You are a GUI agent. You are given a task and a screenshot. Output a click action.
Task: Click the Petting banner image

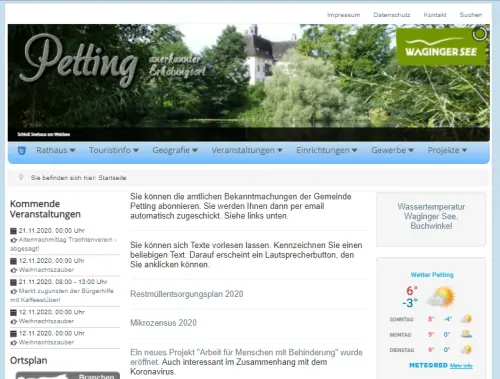[249, 82]
